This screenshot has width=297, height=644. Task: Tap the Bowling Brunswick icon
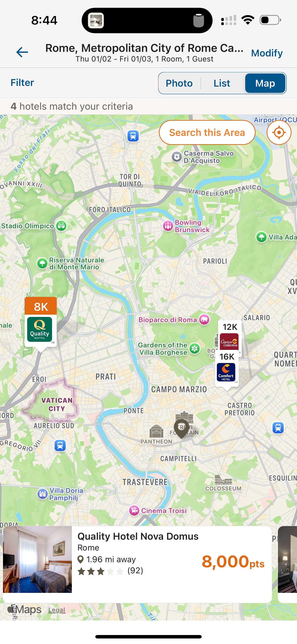(168, 226)
